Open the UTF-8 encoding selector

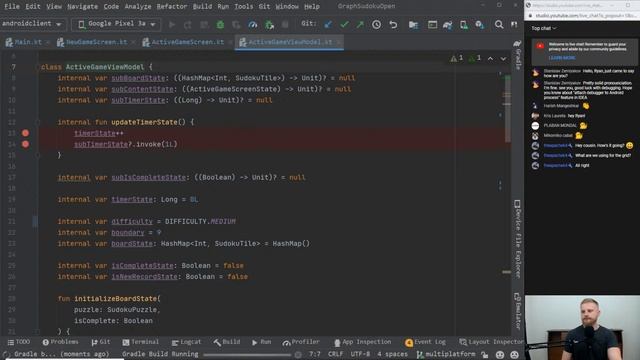(x=360, y=354)
